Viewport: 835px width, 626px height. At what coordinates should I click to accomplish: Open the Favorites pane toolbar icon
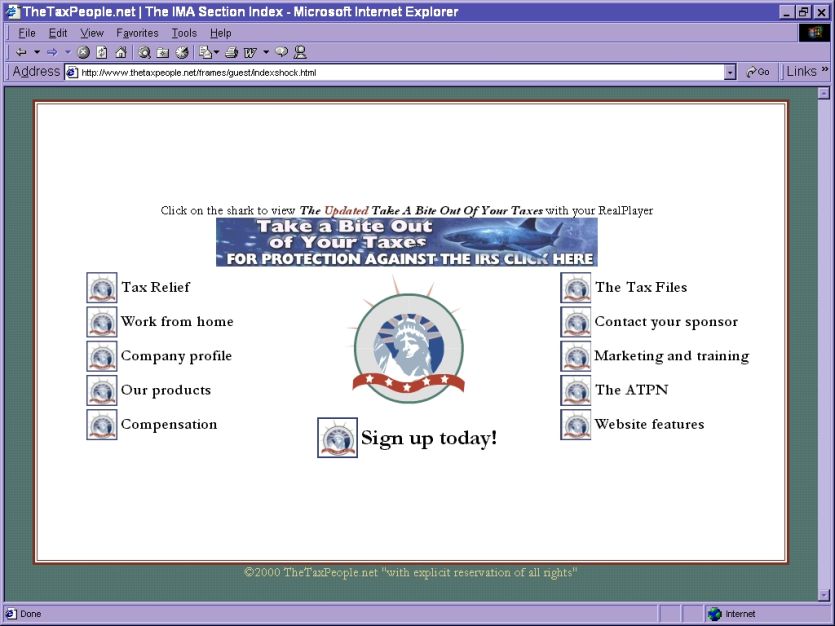pos(162,52)
